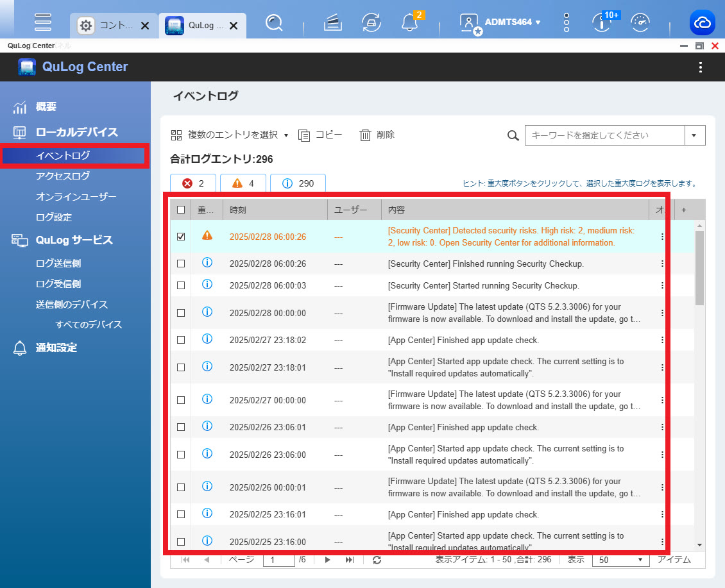Open the resource monitor dashboard gauge
725x588 pixels.
pyautogui.click(x=640, y=22)
